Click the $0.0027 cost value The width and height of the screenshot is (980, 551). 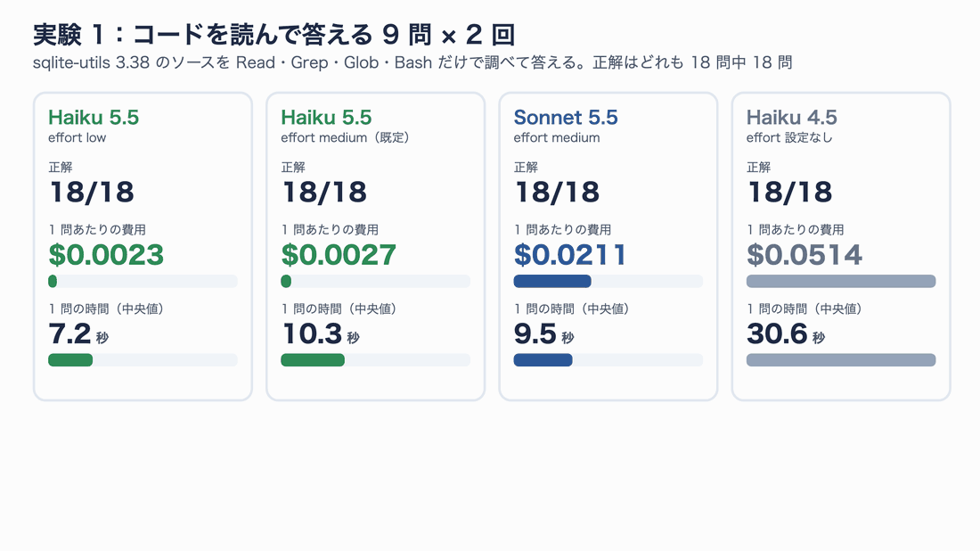(x=339, y=255)
